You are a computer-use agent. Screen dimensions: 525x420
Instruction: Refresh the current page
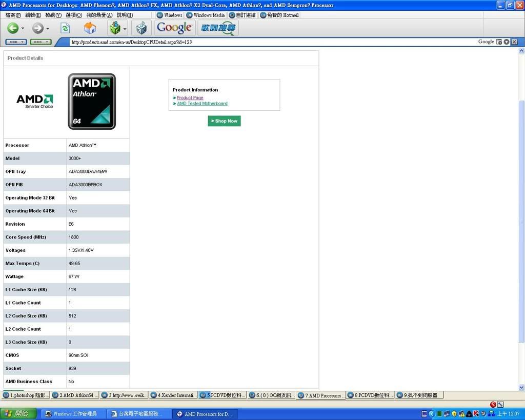click(x=65, y=28)
